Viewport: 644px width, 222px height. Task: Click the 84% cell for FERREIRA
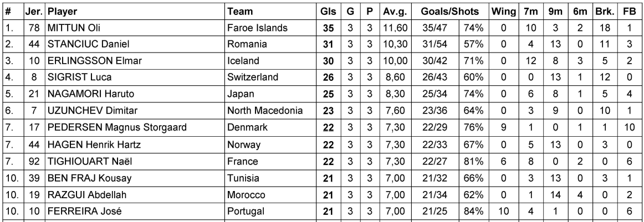[x=473, y=211]
